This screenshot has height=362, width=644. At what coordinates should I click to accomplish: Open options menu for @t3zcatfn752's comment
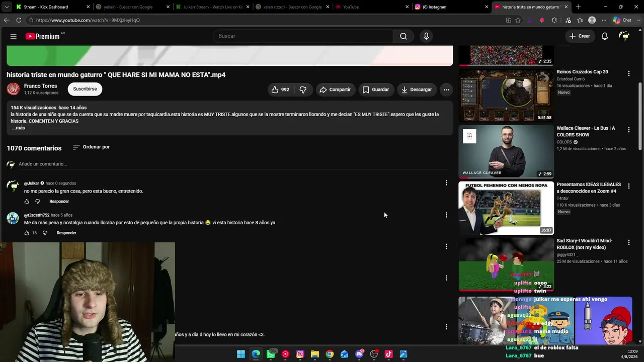[x=446, y=215]
